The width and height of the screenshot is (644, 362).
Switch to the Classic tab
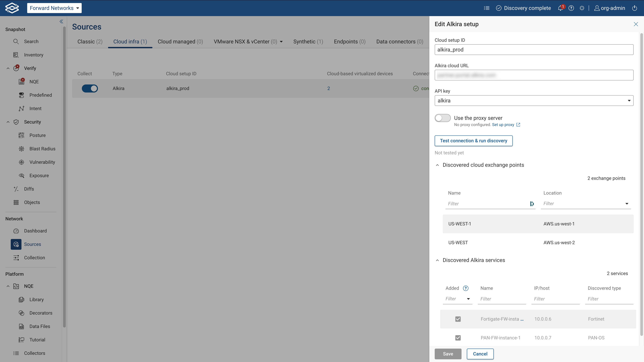90,42
